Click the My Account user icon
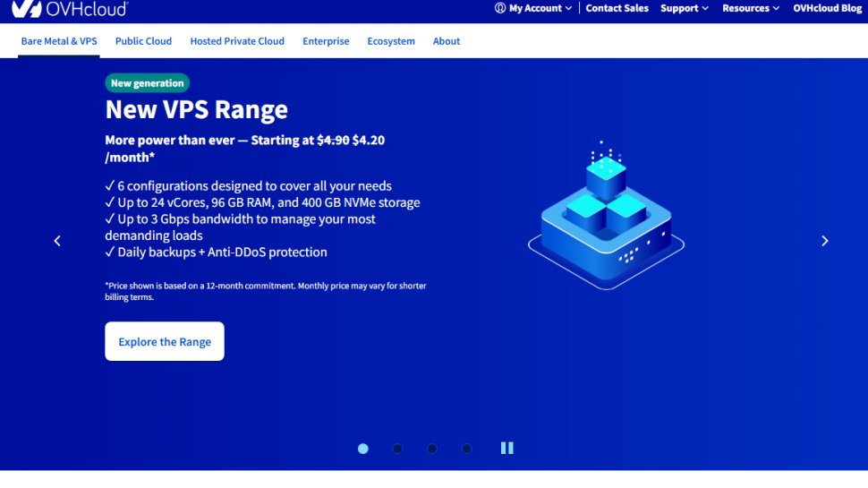This screenshot has width=868, height=488. point(500,8)
